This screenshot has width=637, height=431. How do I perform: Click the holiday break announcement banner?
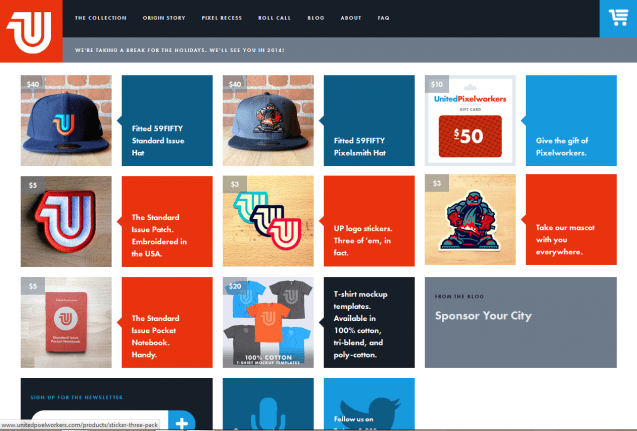click(x=180, y=50)
